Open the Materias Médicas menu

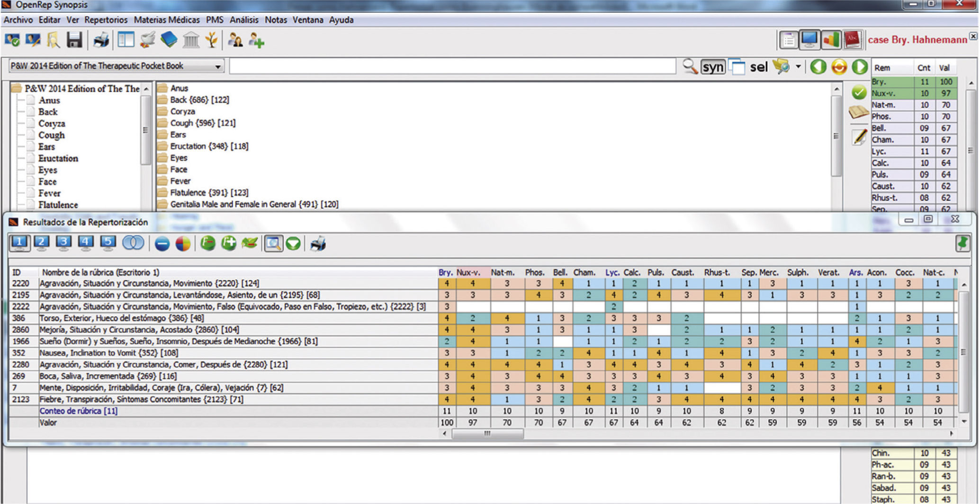point(167,20)
